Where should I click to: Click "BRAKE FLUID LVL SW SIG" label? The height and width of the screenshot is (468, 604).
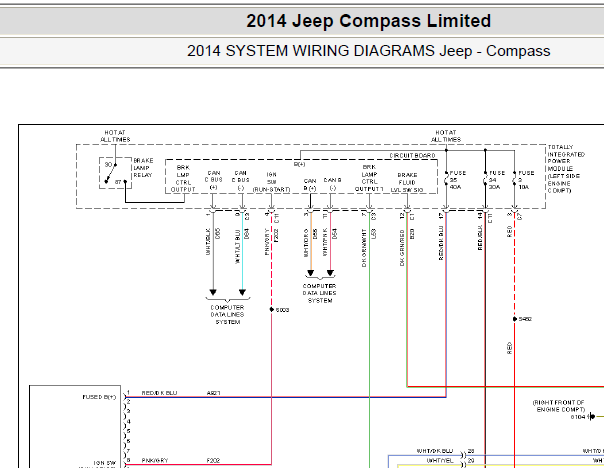[x=407, y=183]
